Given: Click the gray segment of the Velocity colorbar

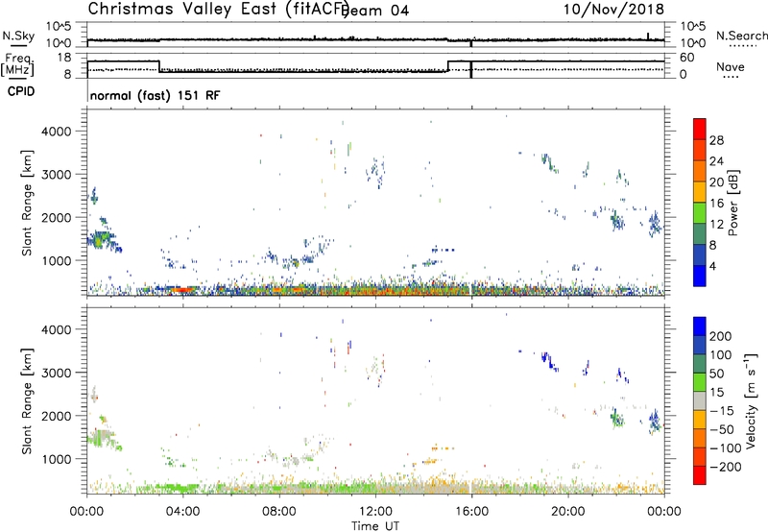Looking at the screenshot, I should pyautogui.click(x=700, y=400).
